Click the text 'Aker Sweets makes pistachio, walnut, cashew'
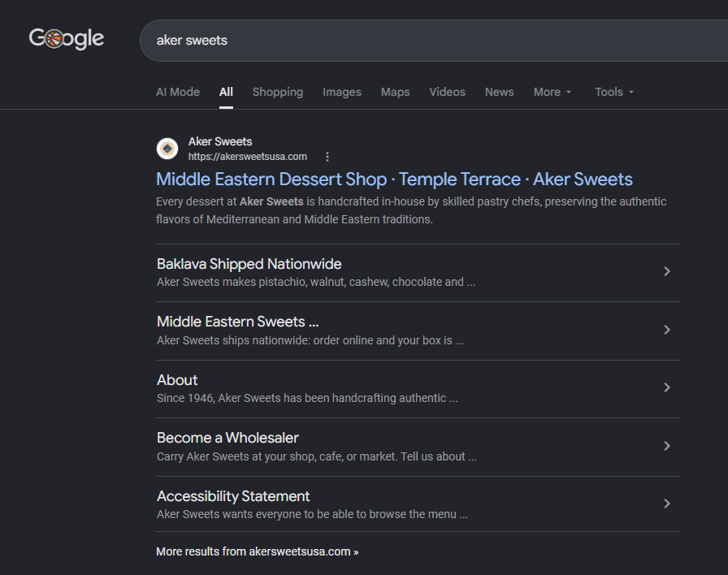Viewport: 728px width, 575px height. (x=316, y=282)
